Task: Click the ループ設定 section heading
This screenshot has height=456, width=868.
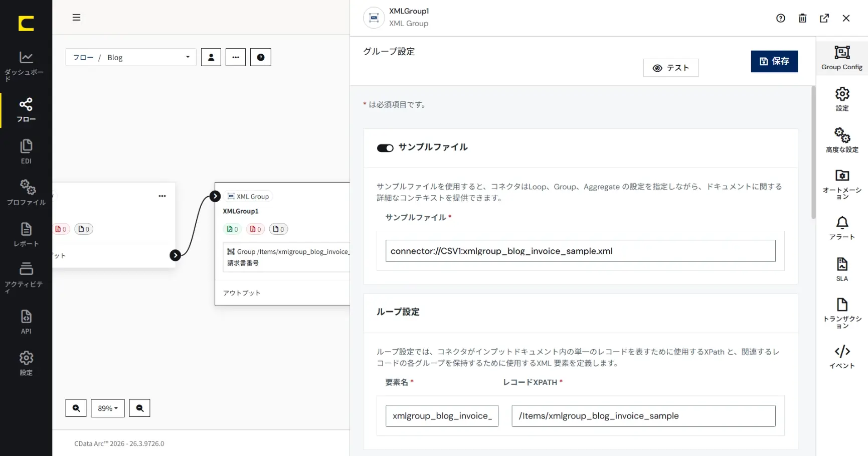Action: click(x=398, y=312)
